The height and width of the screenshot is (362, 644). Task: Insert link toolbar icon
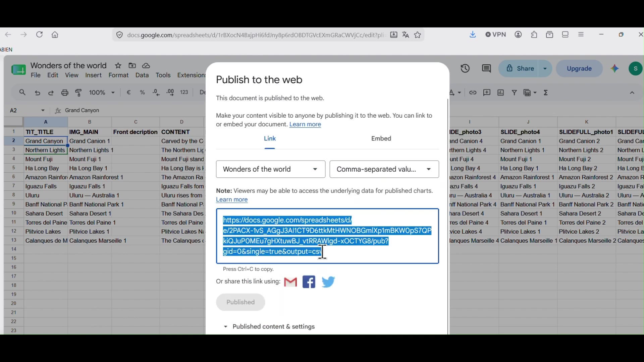[x=473, y=93]
